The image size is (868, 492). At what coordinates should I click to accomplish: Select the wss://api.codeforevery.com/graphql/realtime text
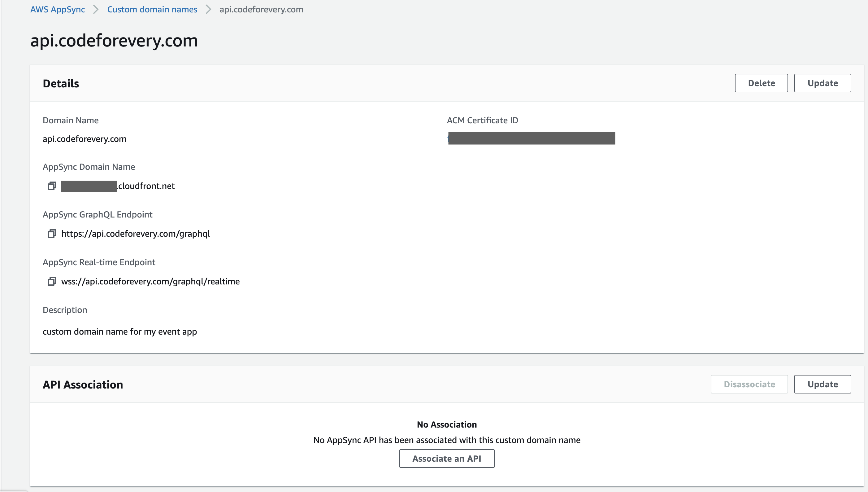(x=150, y=281)
